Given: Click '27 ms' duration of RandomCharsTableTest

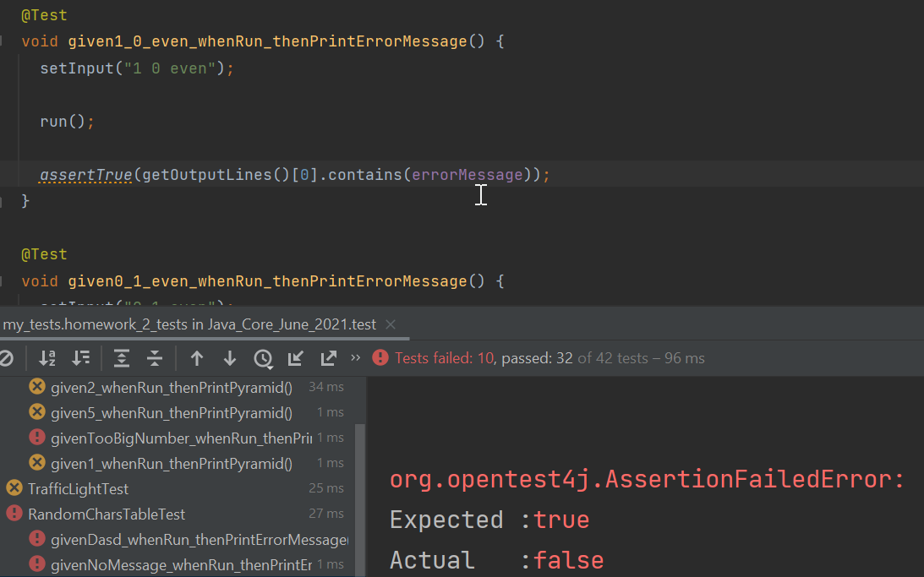Looking at the screenshot, I should pos(326,514).
